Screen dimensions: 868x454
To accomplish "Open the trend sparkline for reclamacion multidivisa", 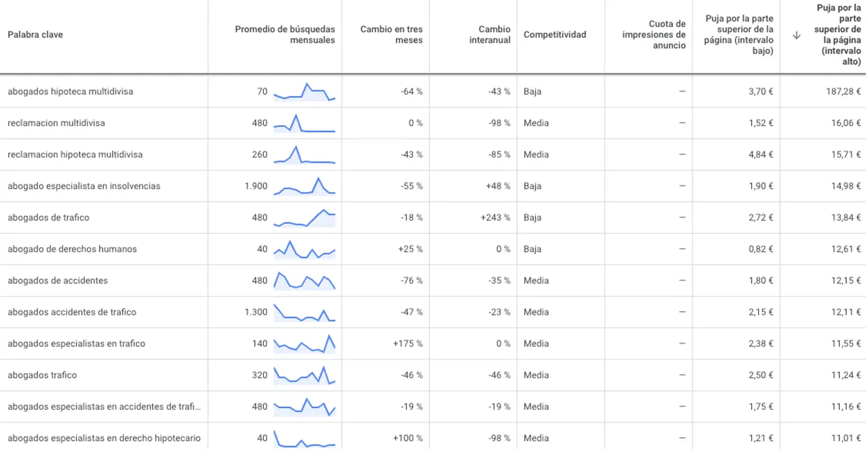I will pos(304,123).
